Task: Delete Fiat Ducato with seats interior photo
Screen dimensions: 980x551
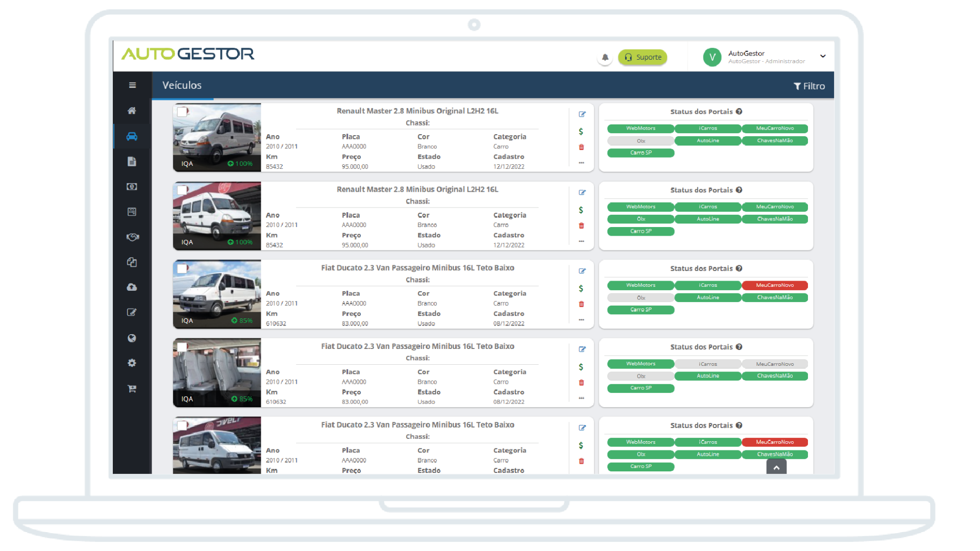Action: point(581,383)
